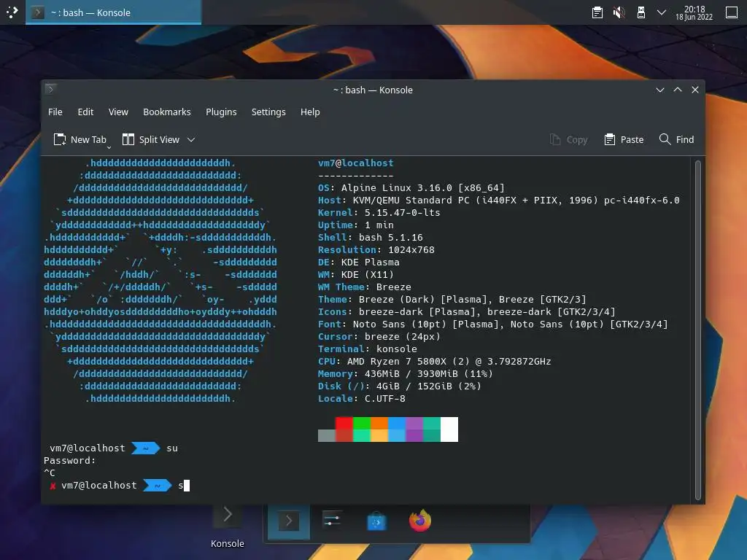
Task: Open the clock showing 20:18
Action: pos(694,13)
